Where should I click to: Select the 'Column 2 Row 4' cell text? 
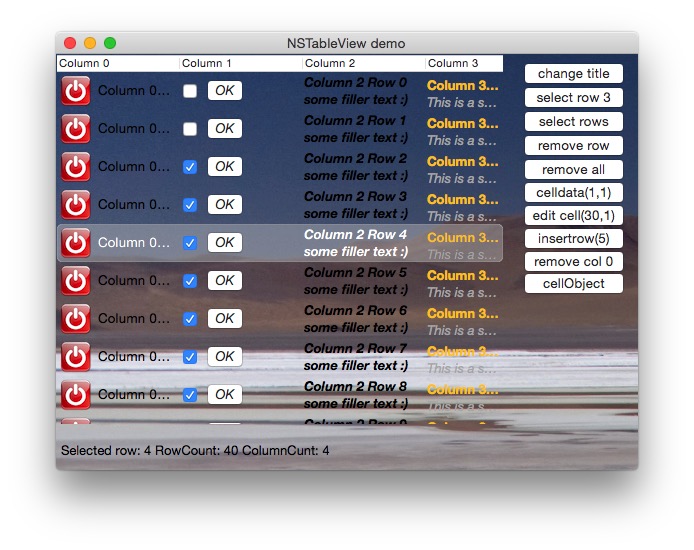pyautogui.click(x=355, y=235)
